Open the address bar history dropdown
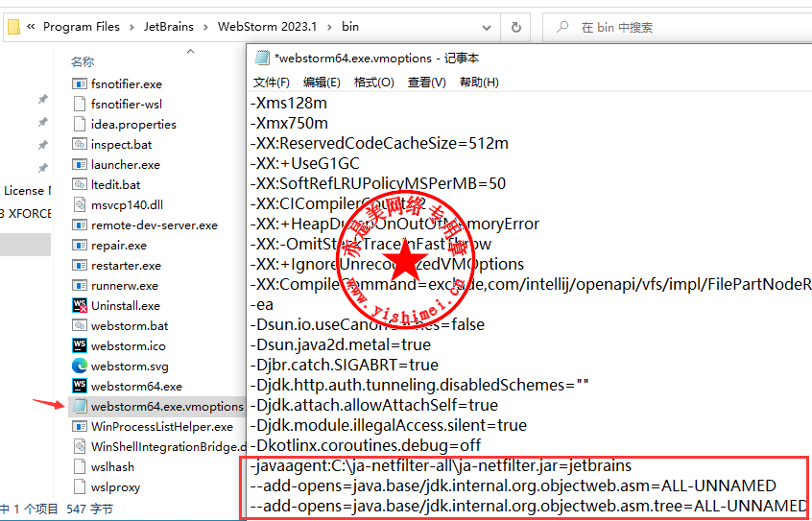The image size is (812, 521). [487, 27]
